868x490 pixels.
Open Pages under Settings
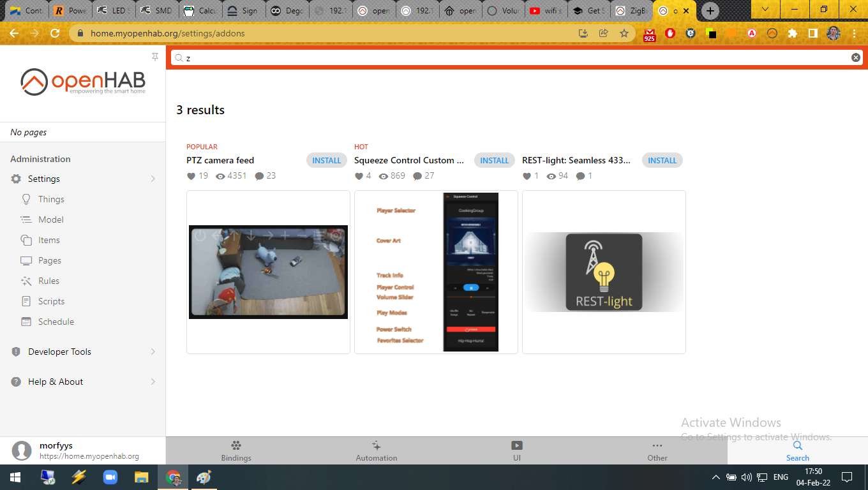coord(50,260)
